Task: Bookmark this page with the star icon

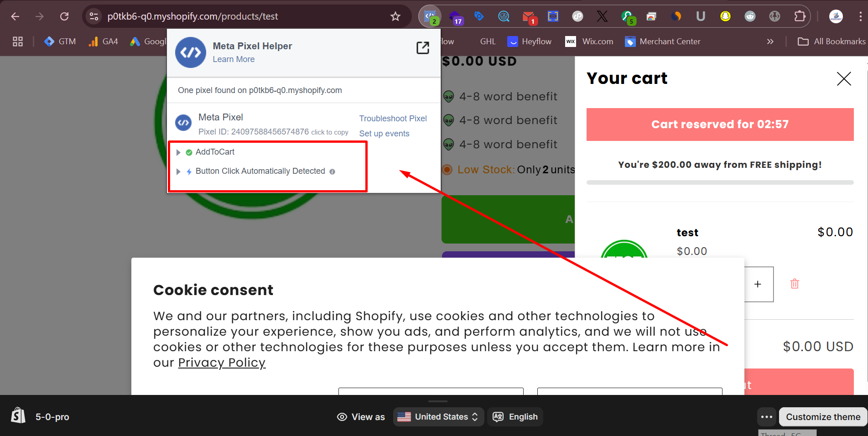Action: [395, 16]
